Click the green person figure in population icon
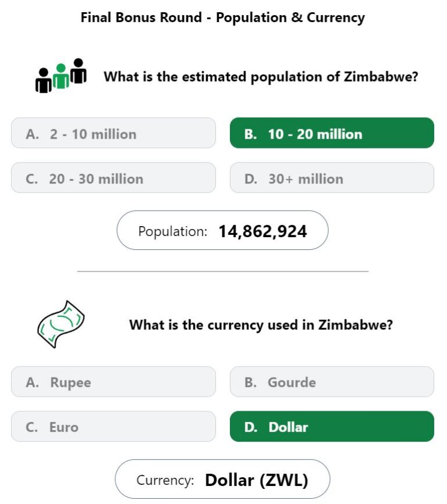 (61, 76)
